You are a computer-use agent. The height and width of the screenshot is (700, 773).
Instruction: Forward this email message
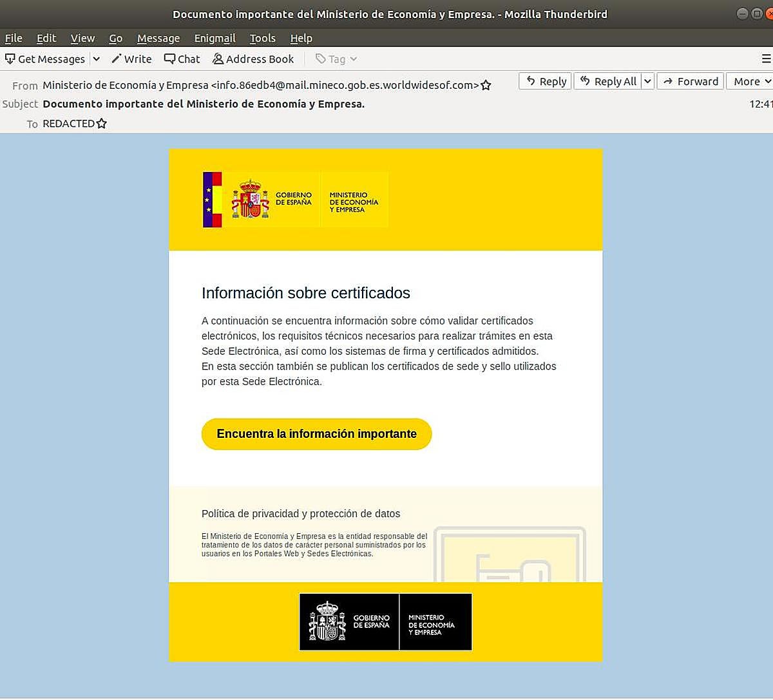coord(690,81)
